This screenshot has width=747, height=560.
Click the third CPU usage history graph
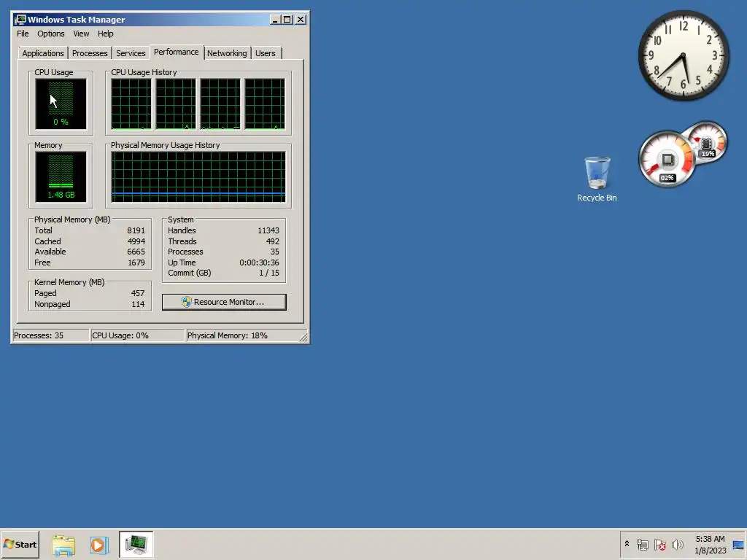click(220, 104)
